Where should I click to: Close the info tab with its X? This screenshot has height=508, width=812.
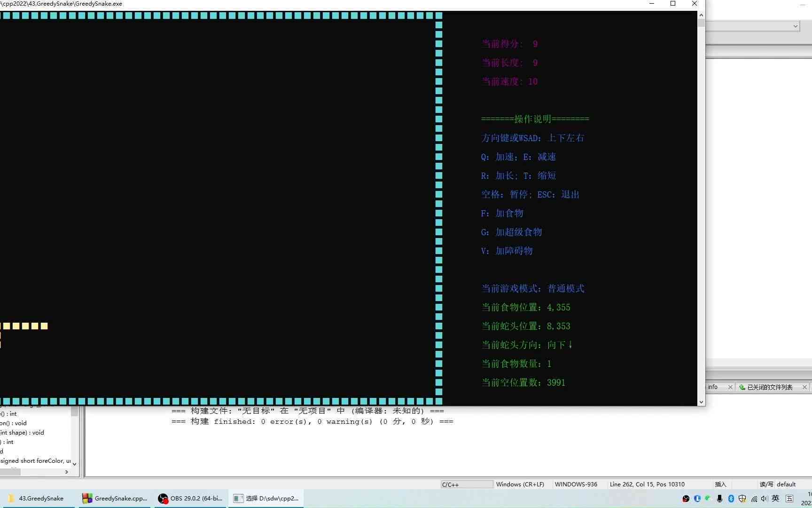pos(730,387)
